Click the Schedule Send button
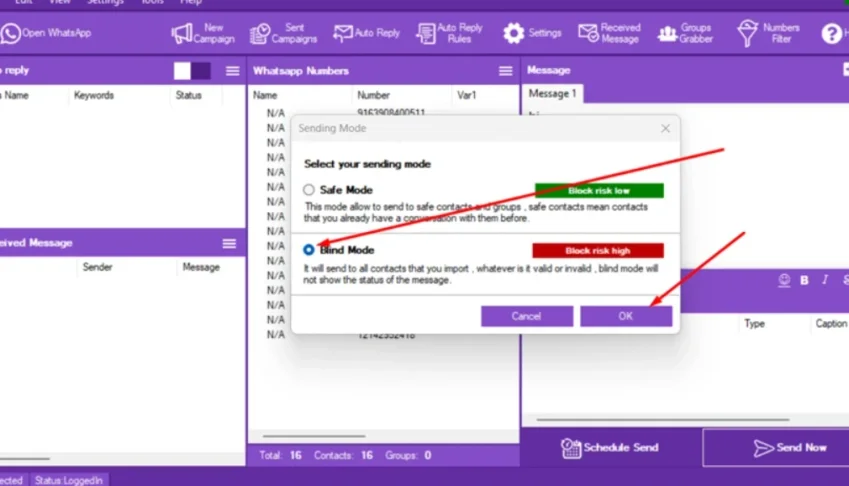849x486 pixels. (610, 448)
